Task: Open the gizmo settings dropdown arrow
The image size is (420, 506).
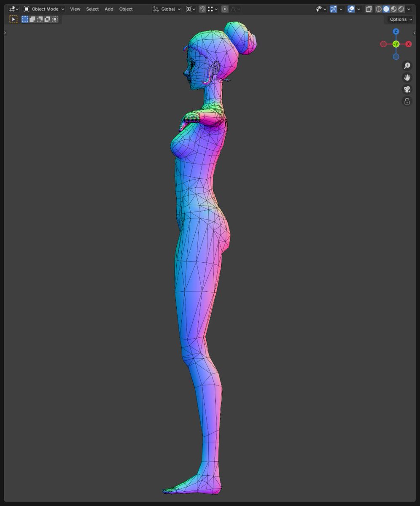Action: point(341,9)
